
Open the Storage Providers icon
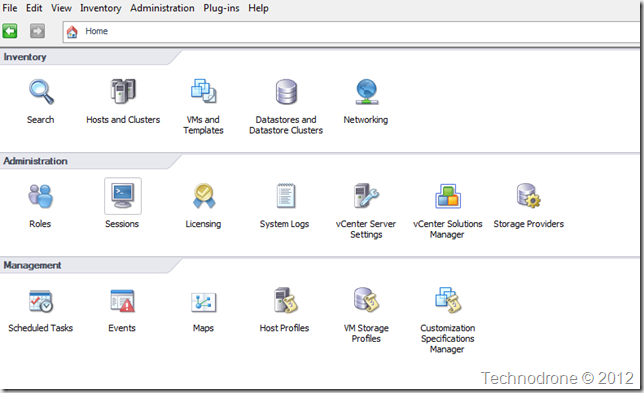[x=529, y=195]
